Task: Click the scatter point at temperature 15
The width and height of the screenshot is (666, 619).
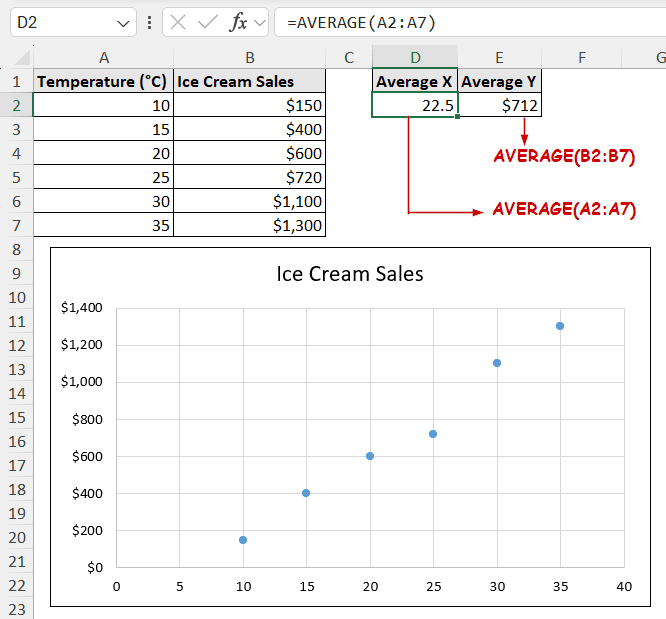Action: click(306, 493)
